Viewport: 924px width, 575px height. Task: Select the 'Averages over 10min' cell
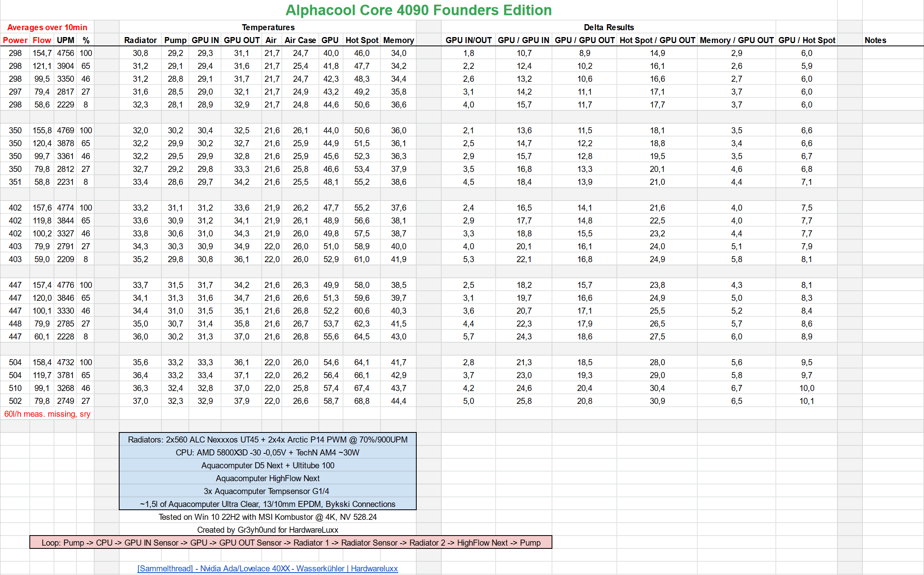[47, 27]
